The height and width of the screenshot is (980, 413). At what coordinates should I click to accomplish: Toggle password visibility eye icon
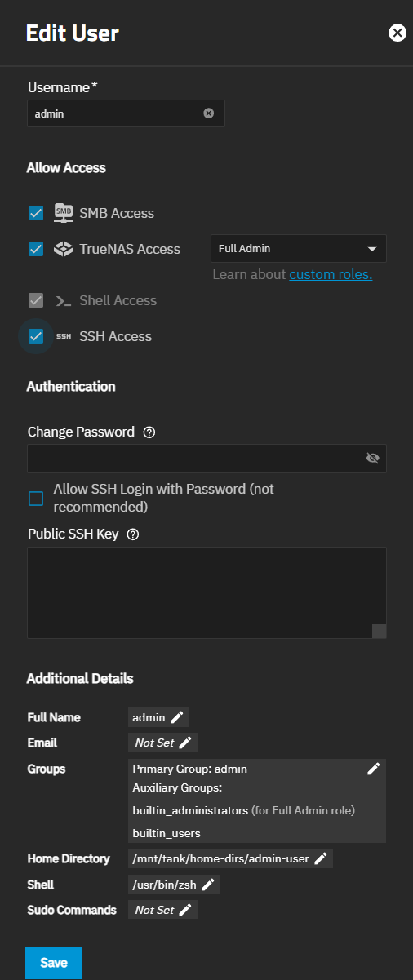click(373, 459)
